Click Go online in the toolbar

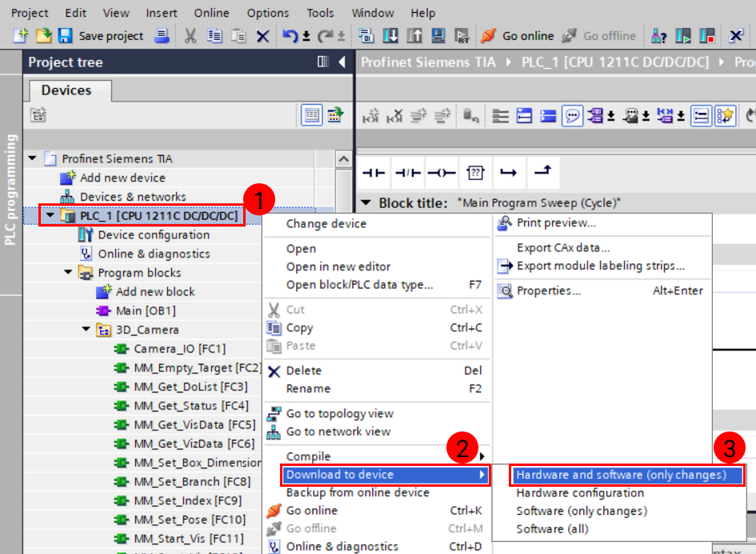(x=518, y=36)
